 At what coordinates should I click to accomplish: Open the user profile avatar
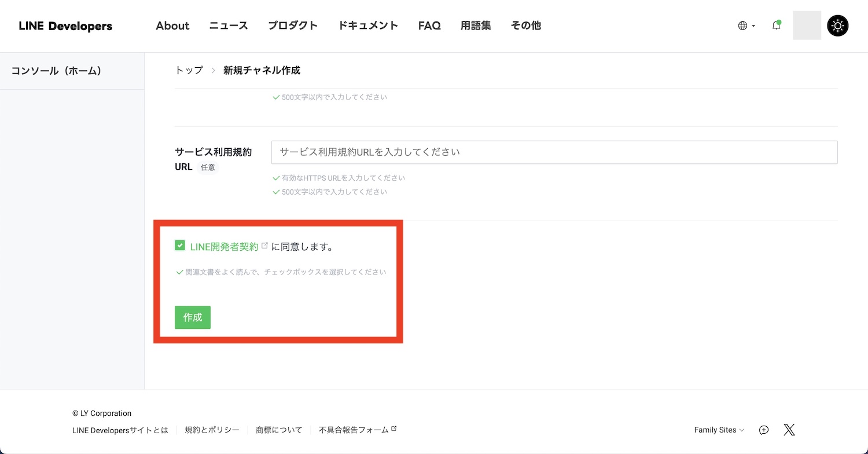(x=807, y=25)
